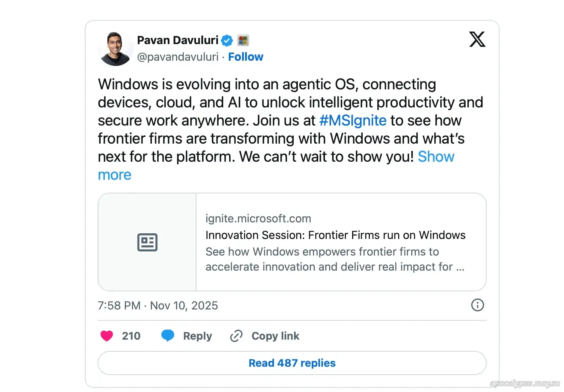The width and height of the screenshot is (564, 392).
Task: Click the article card placeholder icon
Action: pyautogui.click(x=147, y=242)
